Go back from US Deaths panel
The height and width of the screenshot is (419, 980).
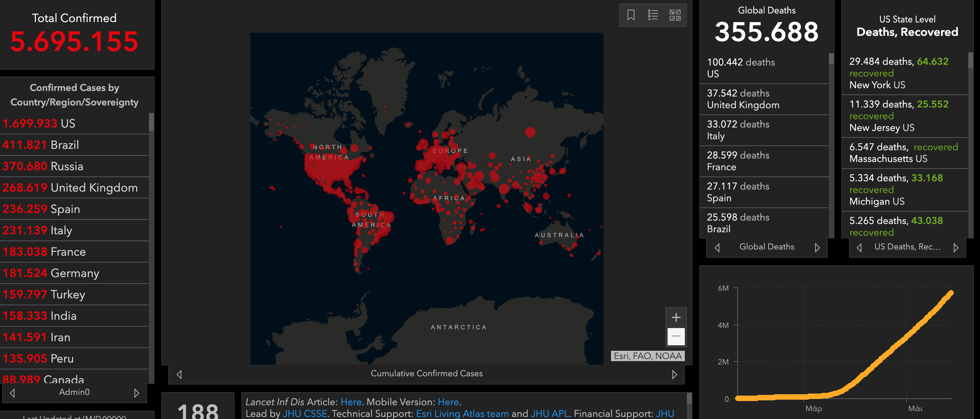tap(859, 247)
